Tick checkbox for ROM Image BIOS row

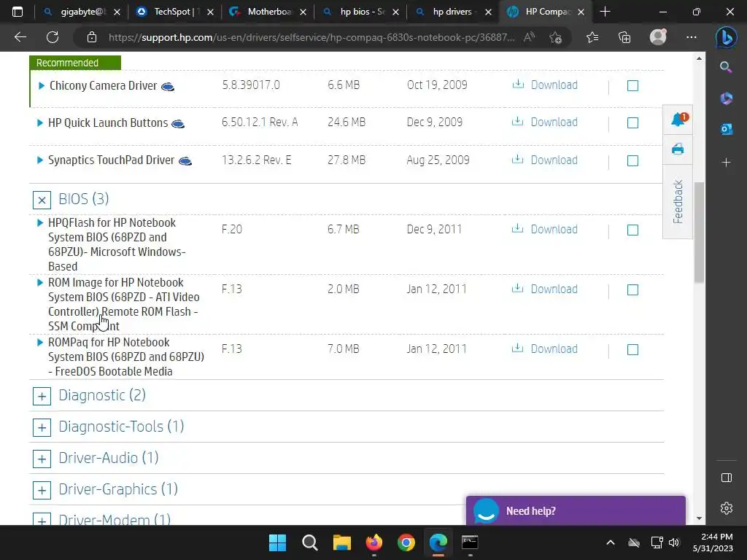(x=632, y=290)
